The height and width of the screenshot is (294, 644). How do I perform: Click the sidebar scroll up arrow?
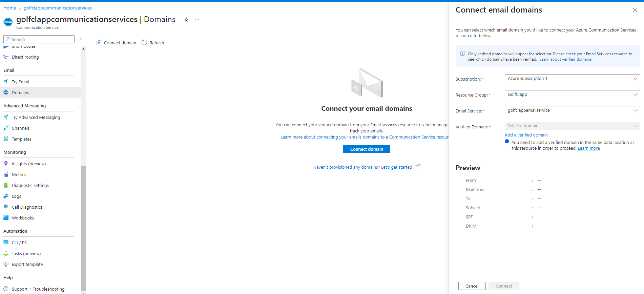[x=83, y=49]
